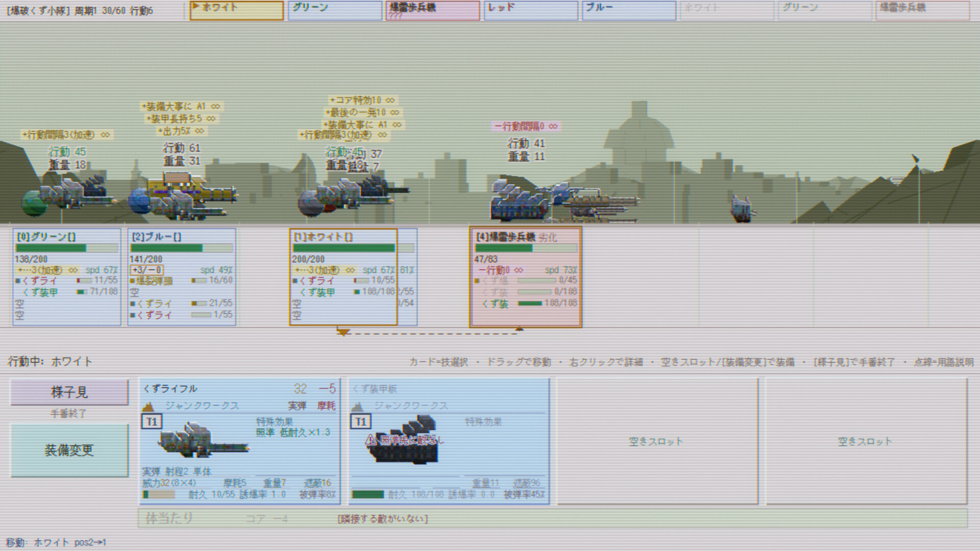Open the [2]ブルー unit card header
Viewport: 980px width, 551px height.
156,237
